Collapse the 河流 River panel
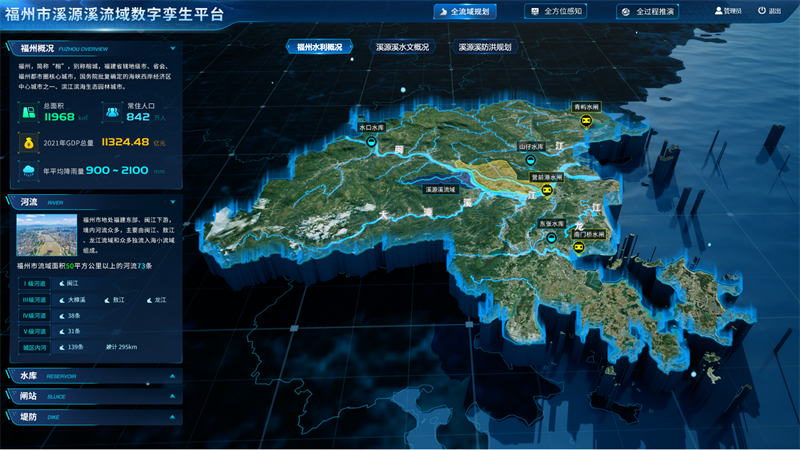Image resolution: width=800 pixels, height=450 pixels. coord(174,201)
